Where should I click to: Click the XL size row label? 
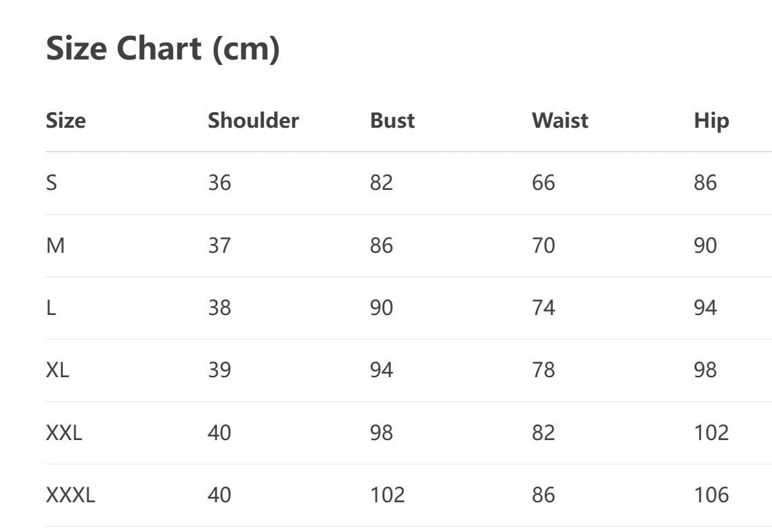pyautogui.click(x=58, y=370)
